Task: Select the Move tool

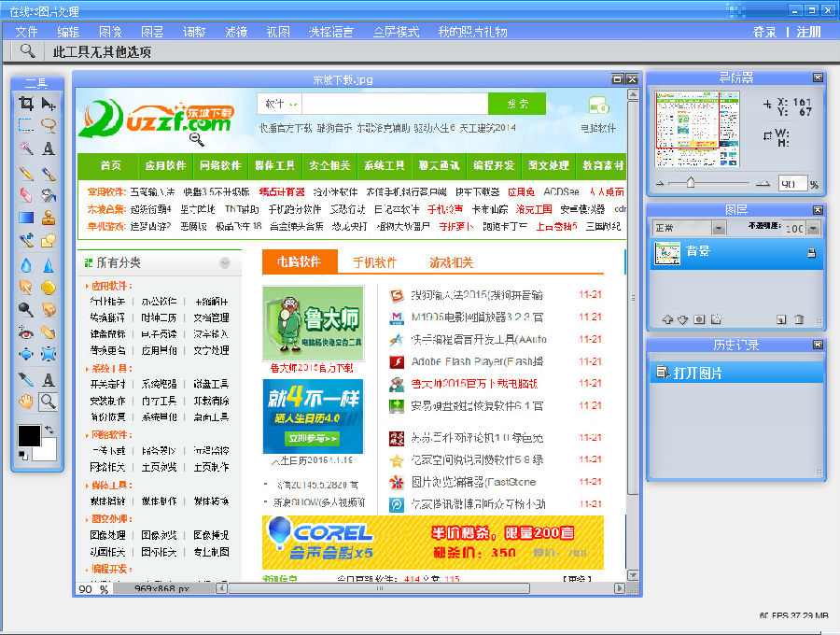Action: pos(49,103)
